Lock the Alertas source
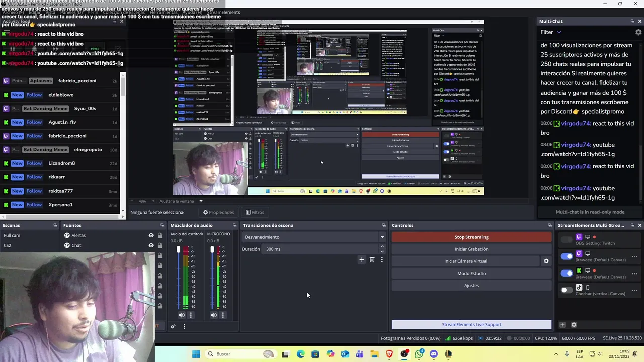Viewport: 644px width, 362px height. 160,235
